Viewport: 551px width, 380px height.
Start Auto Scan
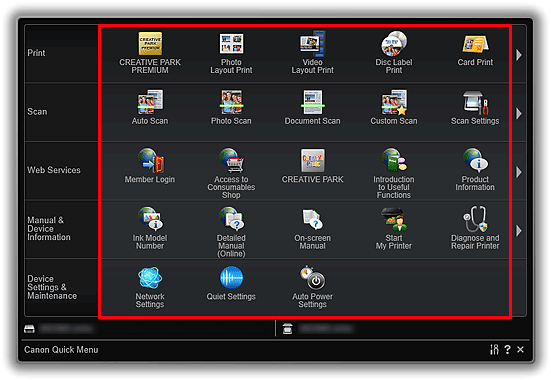tap(150, 107)
